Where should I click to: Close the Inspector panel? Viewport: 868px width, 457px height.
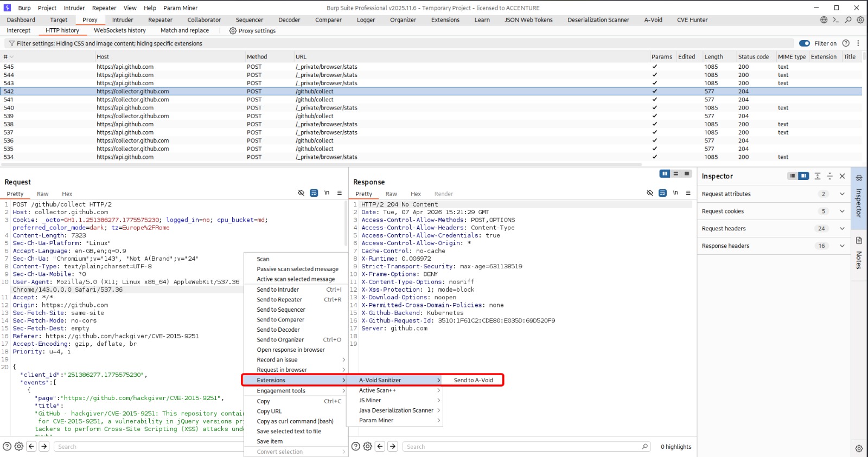tap(842, 176)
